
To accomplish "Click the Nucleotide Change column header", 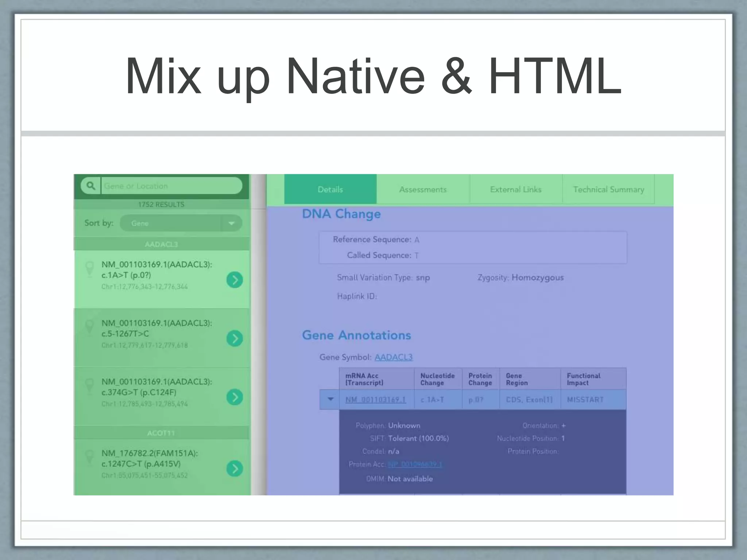I will pyautogui.click(x=438, y=379).
